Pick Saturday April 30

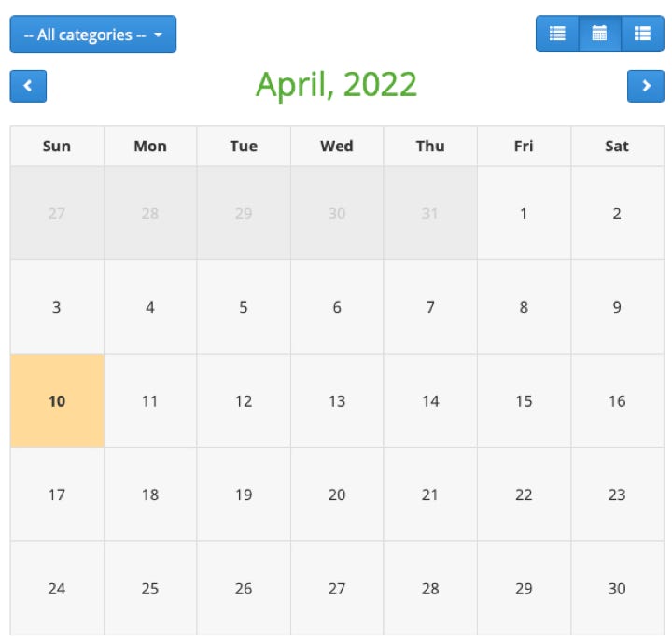point(617,589)
